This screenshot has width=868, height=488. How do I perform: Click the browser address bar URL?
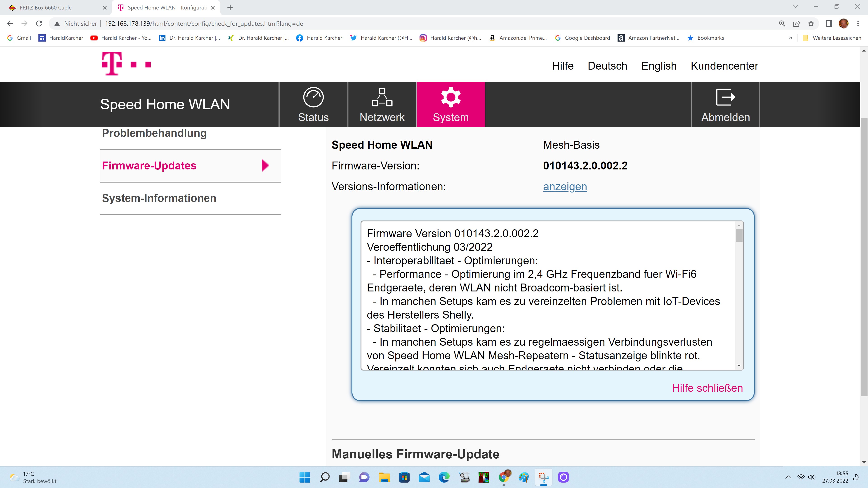pyautogui.click(x=203, y=23)
